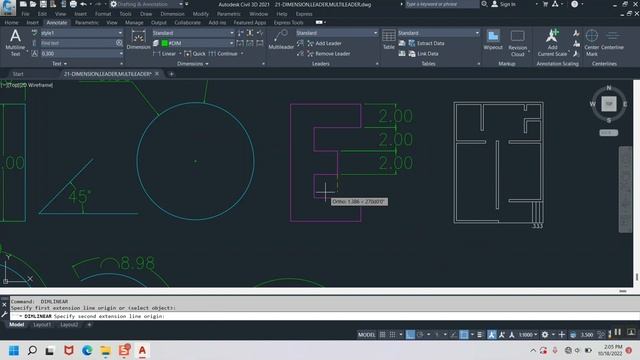Switch to the Layout1 tab
This screenshot has height=360, width=640.
(x=42, y=324)
